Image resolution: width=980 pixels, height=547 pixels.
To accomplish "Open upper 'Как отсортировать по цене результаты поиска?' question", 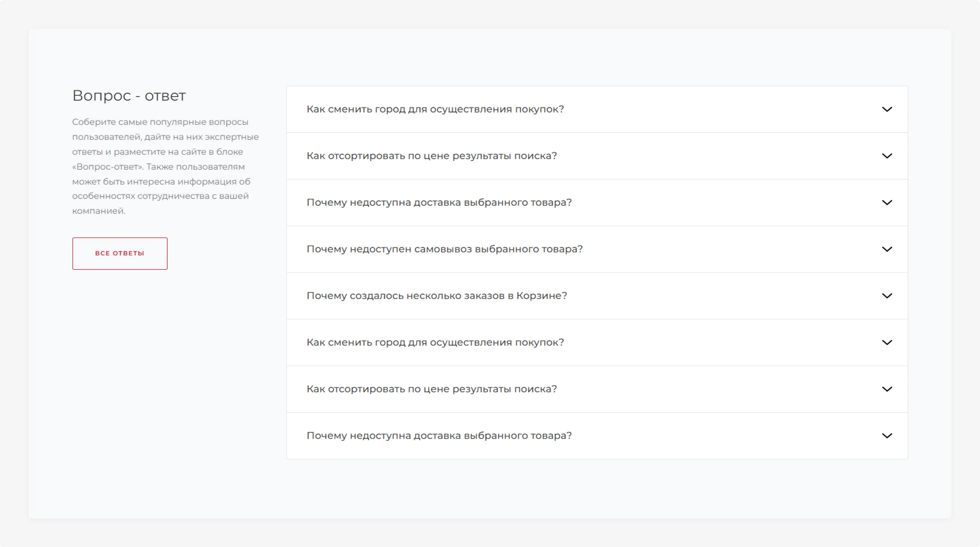I will [431, 156].
